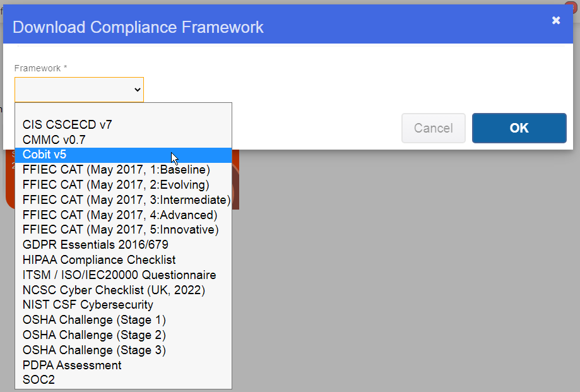The image size is (580, 392).
Task: Select CIS CSCECD v7 from the list
Action: click(123, 124)
